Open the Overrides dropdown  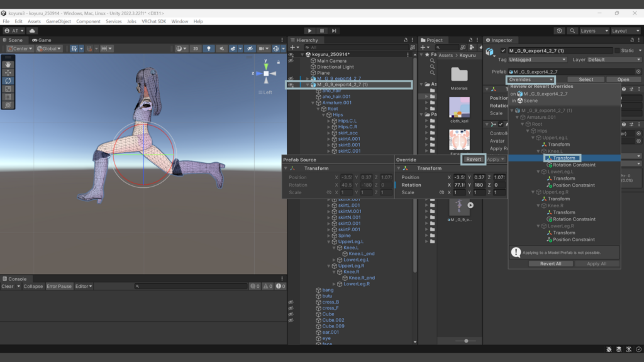(531, 80)
